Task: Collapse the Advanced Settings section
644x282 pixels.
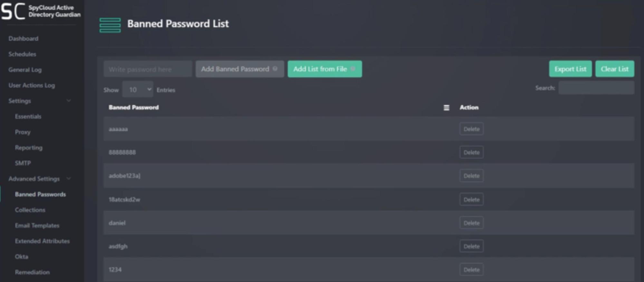Action: click(x=69, y=179)
